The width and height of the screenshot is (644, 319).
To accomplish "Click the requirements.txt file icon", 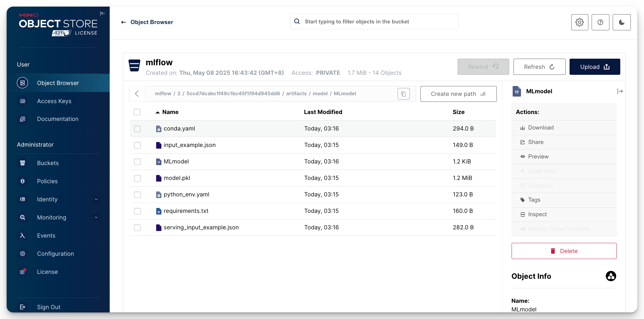I will pyautogui.click(x=159, y=211).
